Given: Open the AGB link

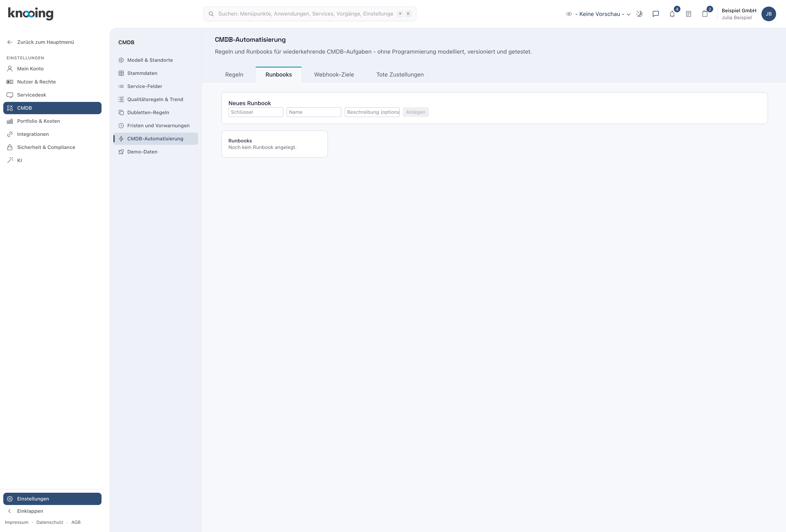Looking at the screenshot, I should [x=76, y=522].
